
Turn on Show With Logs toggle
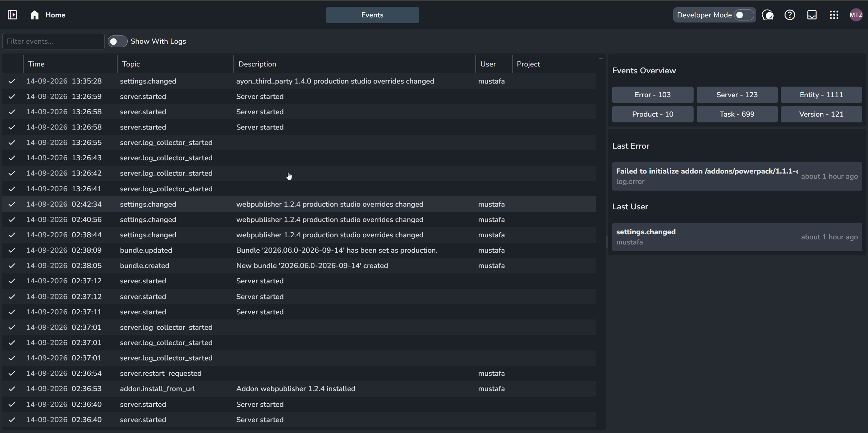click(118, 41)
